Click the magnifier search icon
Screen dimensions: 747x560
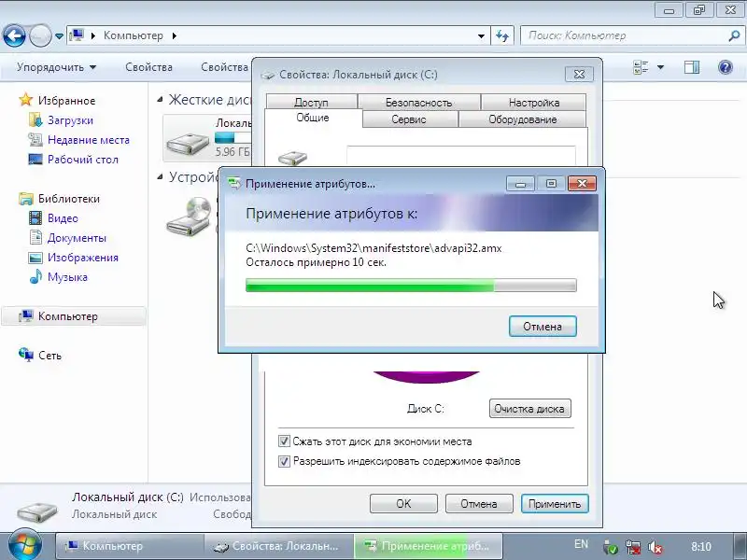click(x=735, y=35)
